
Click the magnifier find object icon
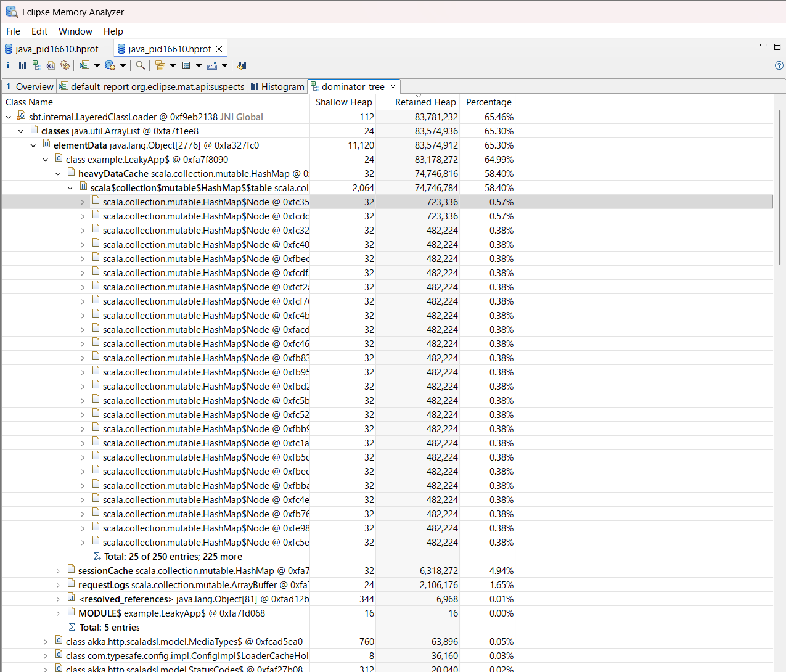141,65
